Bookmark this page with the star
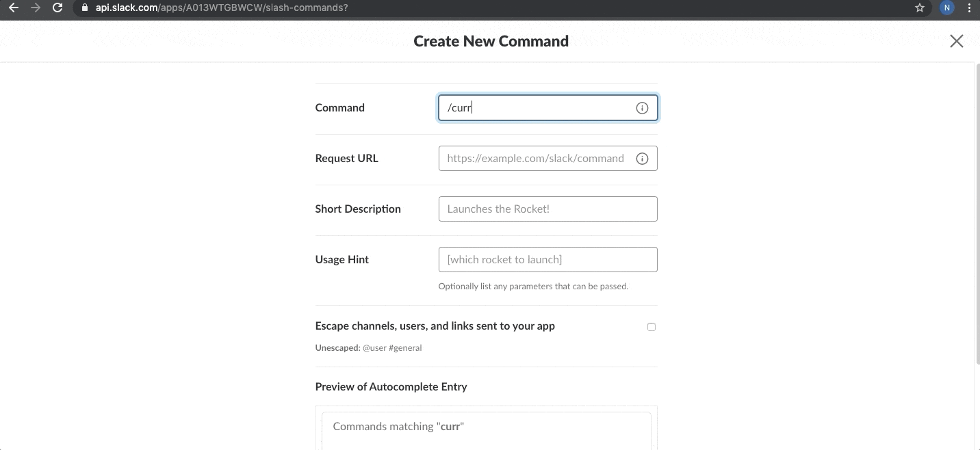 (x=920, y=8)
